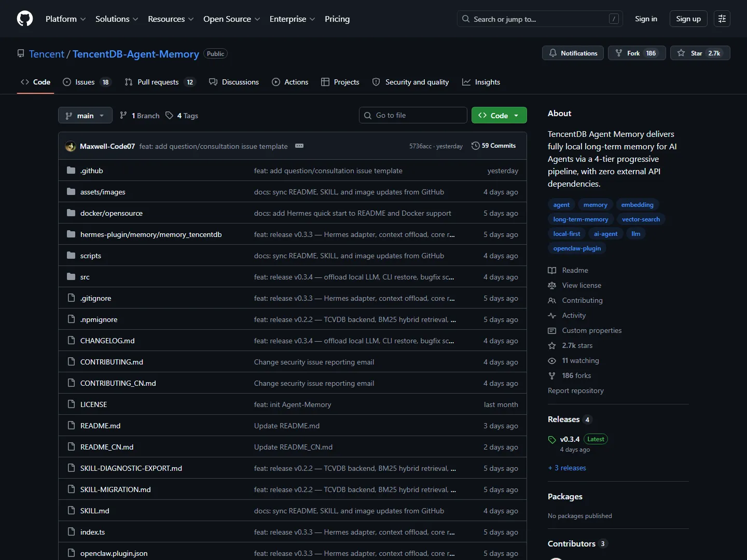747x560 pixels.
Task: Click Maxwell-Code07 avatar image
Action: [x=71, y=146]
